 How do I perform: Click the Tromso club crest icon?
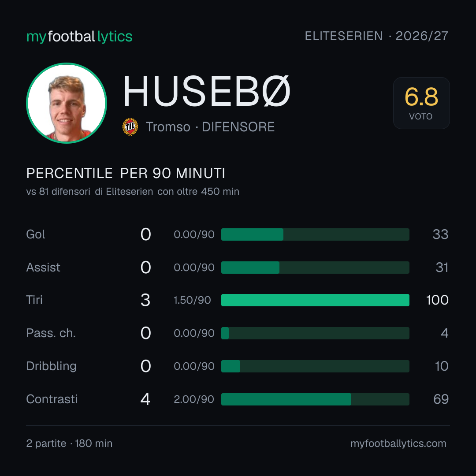point(130,126)
